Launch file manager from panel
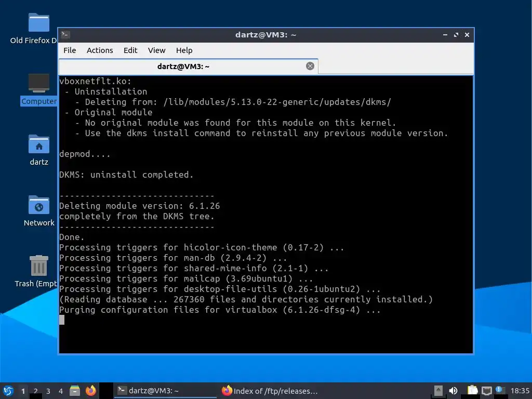Viewport: 532px width, 399px height. [x=75, y=391]
